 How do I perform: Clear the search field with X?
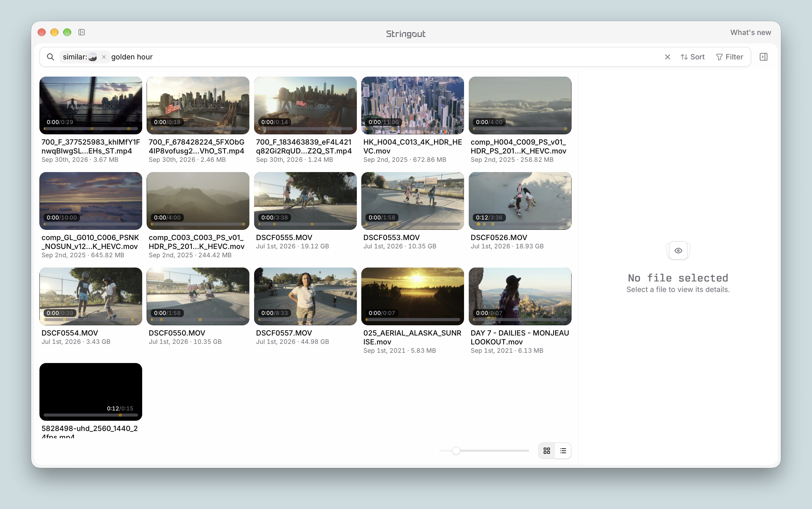[667, 57]
